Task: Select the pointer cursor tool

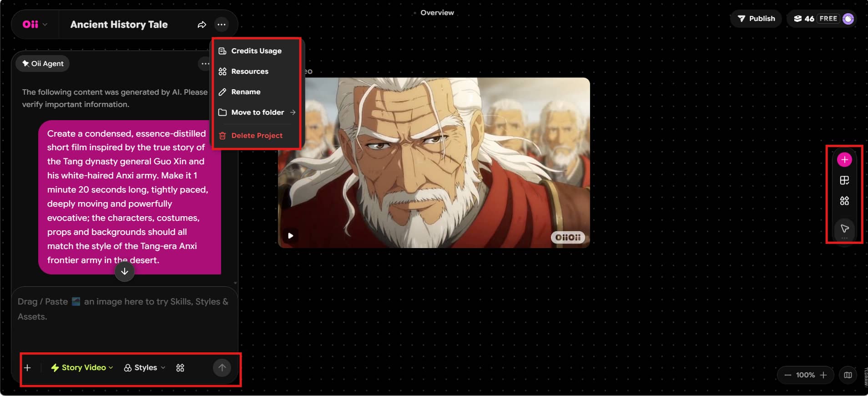Action: [x=844, y=228]
